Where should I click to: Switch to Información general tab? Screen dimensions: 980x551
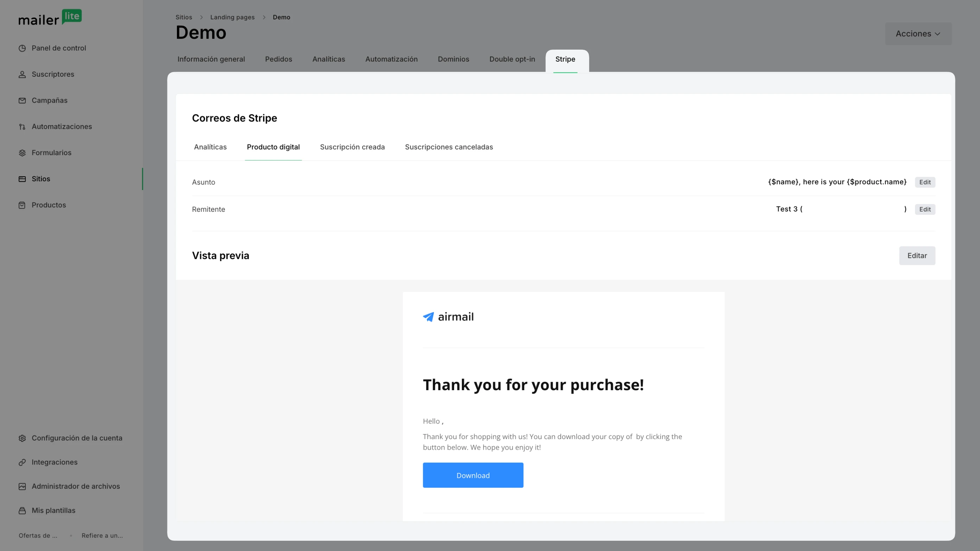coord(211,59)
